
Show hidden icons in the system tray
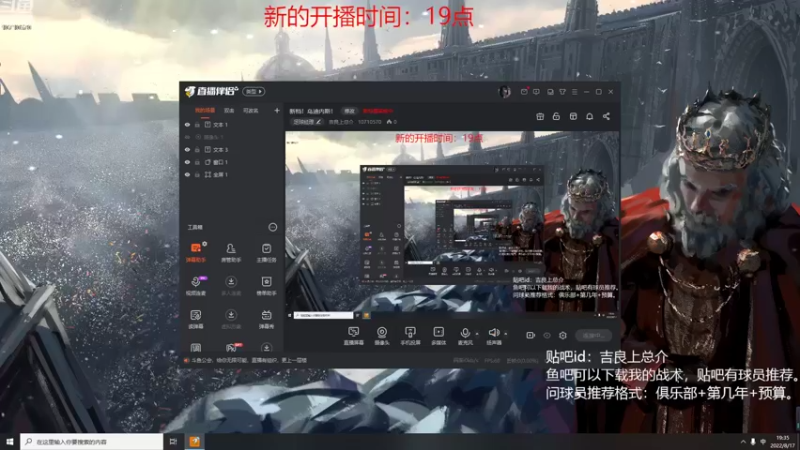(x=743, y=441)
